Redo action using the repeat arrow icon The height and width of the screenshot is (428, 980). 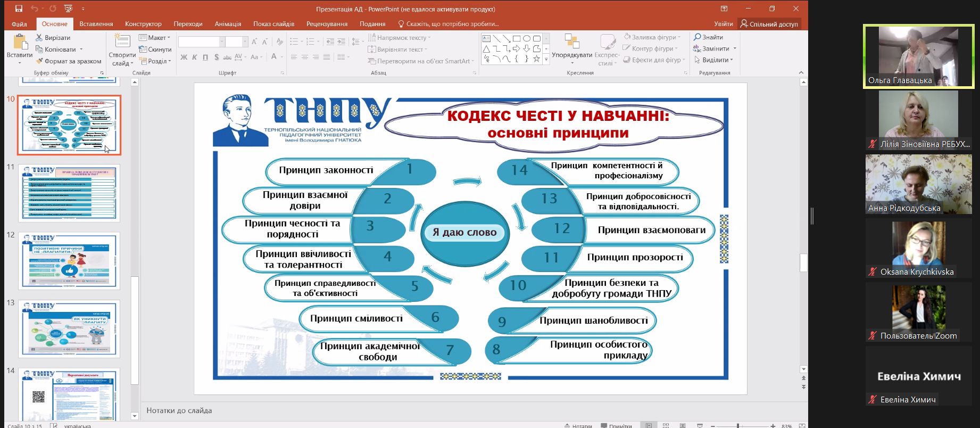tap(53, 9)
